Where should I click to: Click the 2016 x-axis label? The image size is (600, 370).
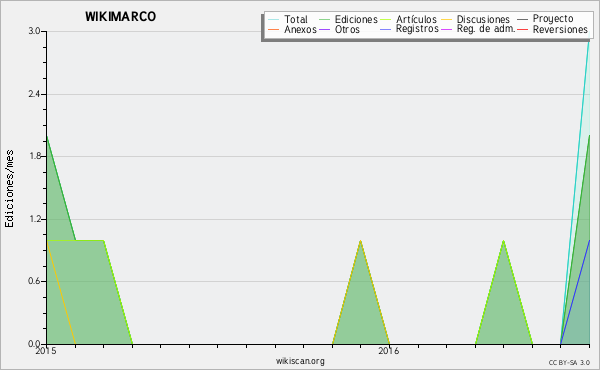(x=389, y=351)
